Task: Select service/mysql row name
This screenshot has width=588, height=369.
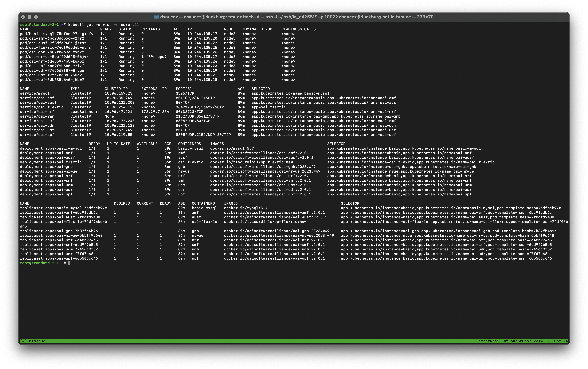Action: coord(35,93)
